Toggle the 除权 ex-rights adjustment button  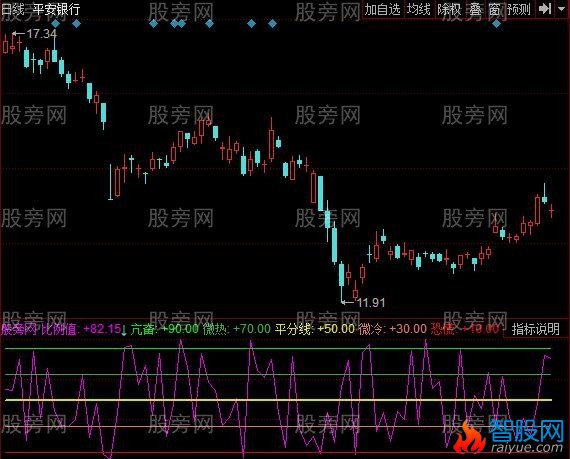[x=449, y=9]
